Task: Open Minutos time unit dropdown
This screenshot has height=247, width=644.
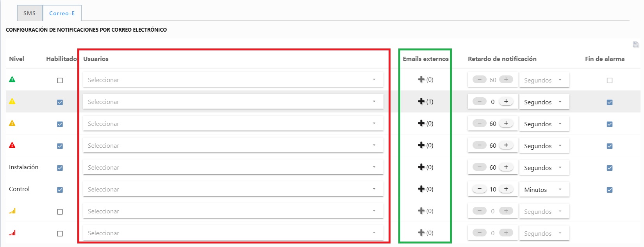Action: (544, 190)
